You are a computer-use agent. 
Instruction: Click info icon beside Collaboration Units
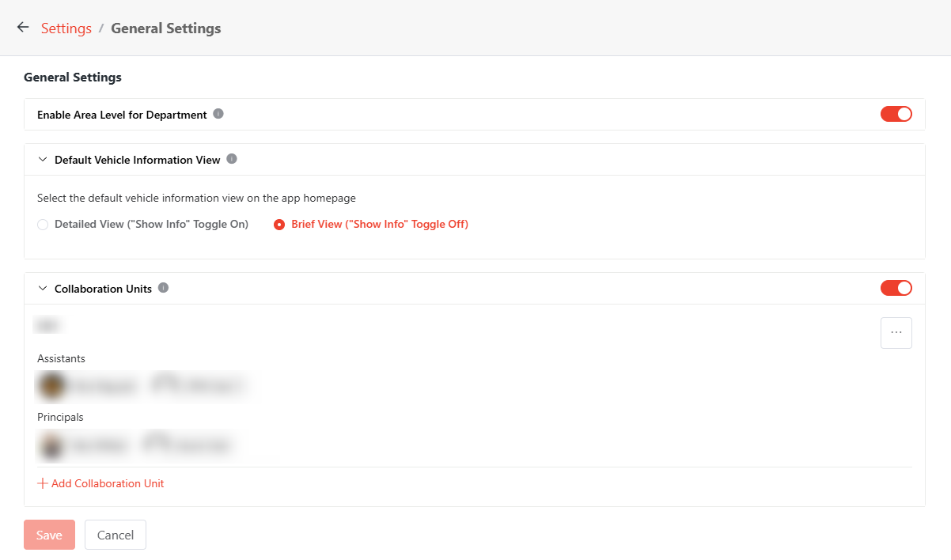click(x=163, y=288)
